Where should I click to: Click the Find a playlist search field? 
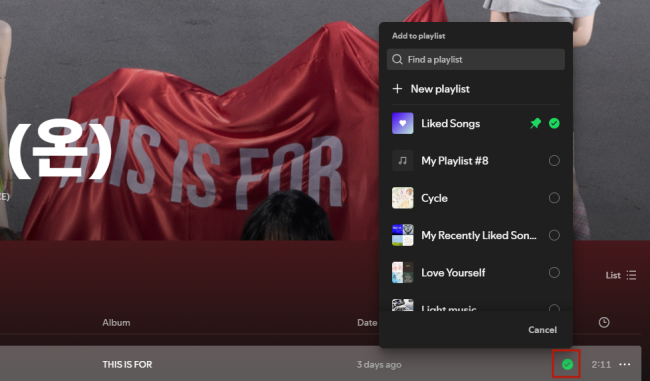(x=475, y=59)
